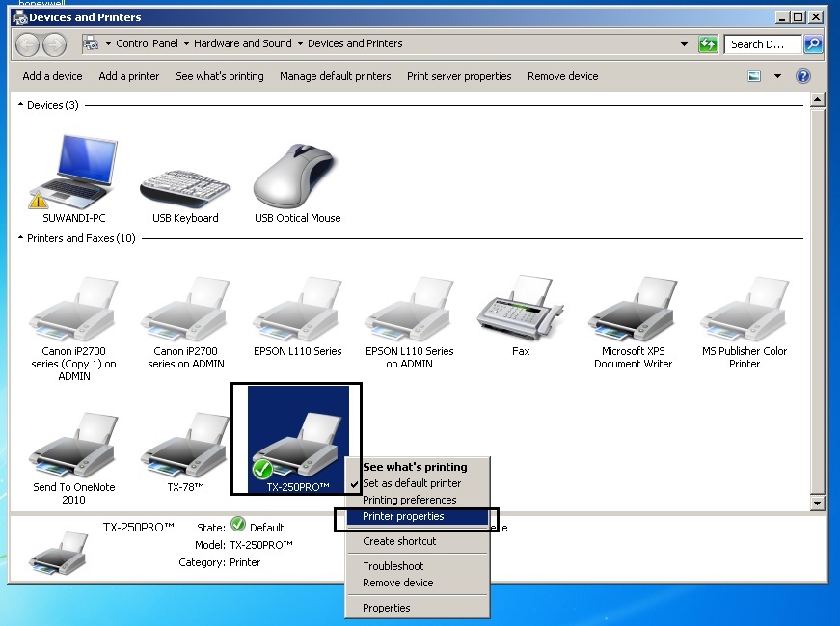This screenshot has height=626, width=840.
Task: Open the help question mark icon
Action: (x=802, y=76)
